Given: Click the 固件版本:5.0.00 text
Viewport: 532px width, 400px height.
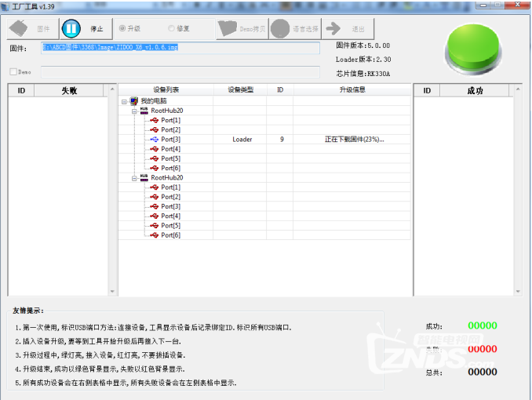Looking at the screenshot, I should [x=363, y=45].
